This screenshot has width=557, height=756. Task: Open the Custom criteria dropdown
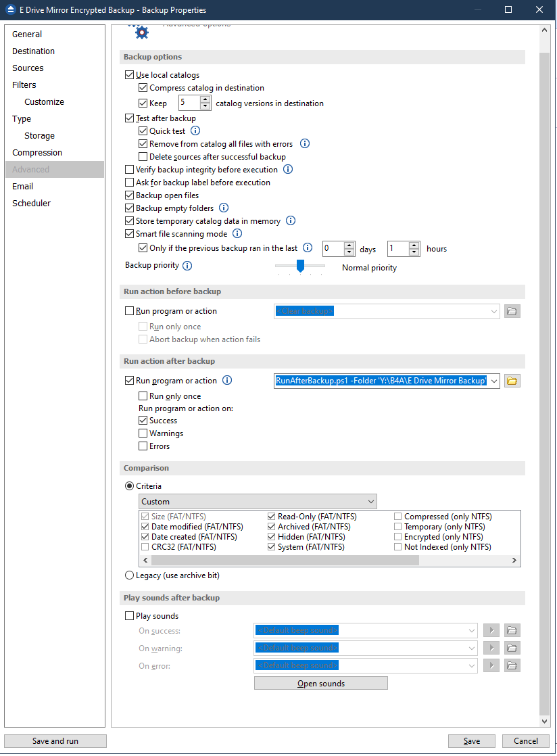point(258,502)
